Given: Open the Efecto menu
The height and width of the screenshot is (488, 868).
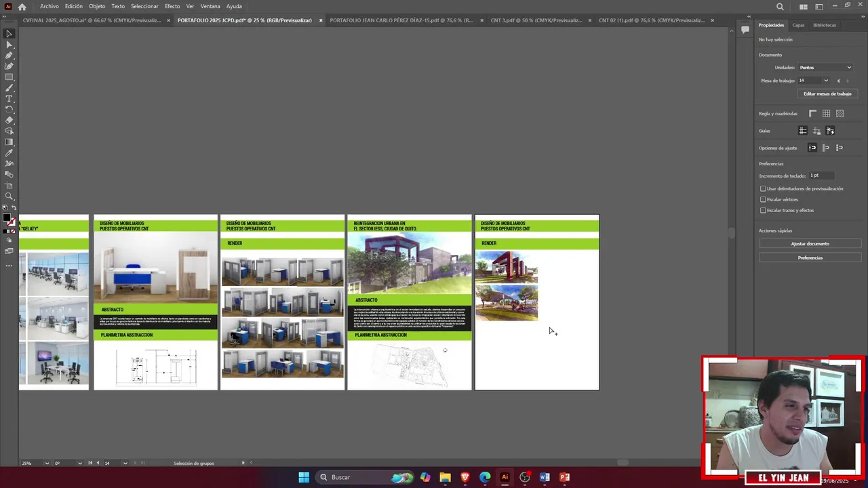Looking at the screenshot, I should point(172,7).
